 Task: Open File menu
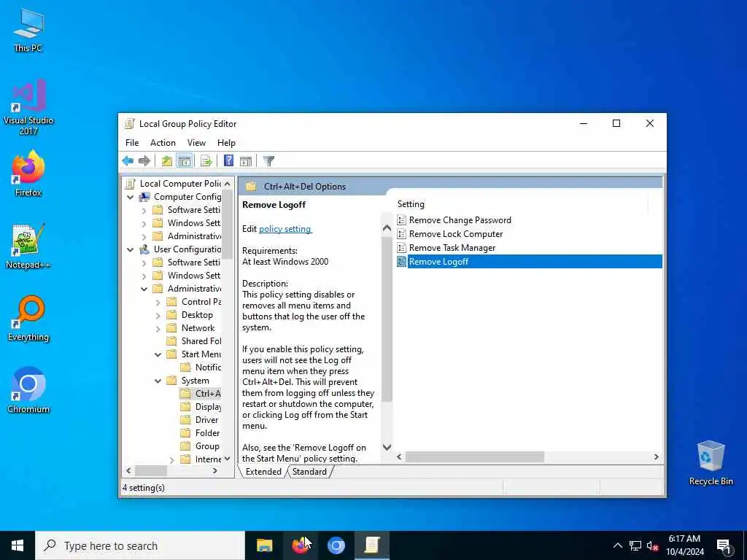pos(132,143)
